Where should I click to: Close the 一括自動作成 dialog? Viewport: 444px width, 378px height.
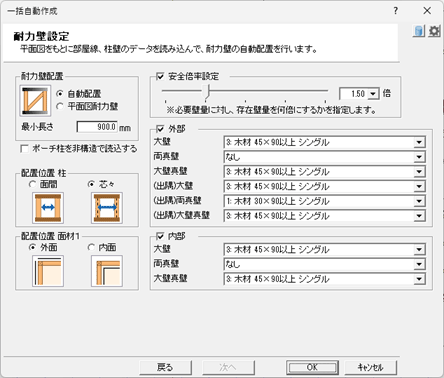pos(427,11)
